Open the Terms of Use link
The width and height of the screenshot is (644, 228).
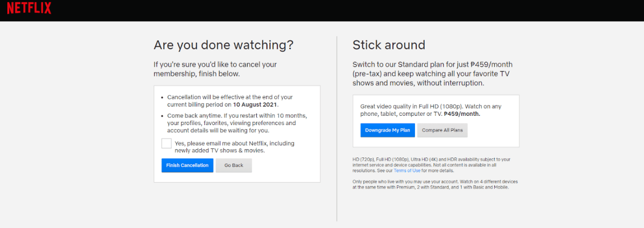point(407,170)
